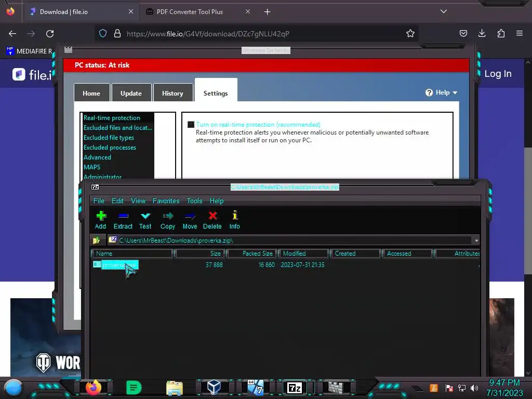Click the 7-Zip address path field

pyautogui.click(x=290, y=240)
